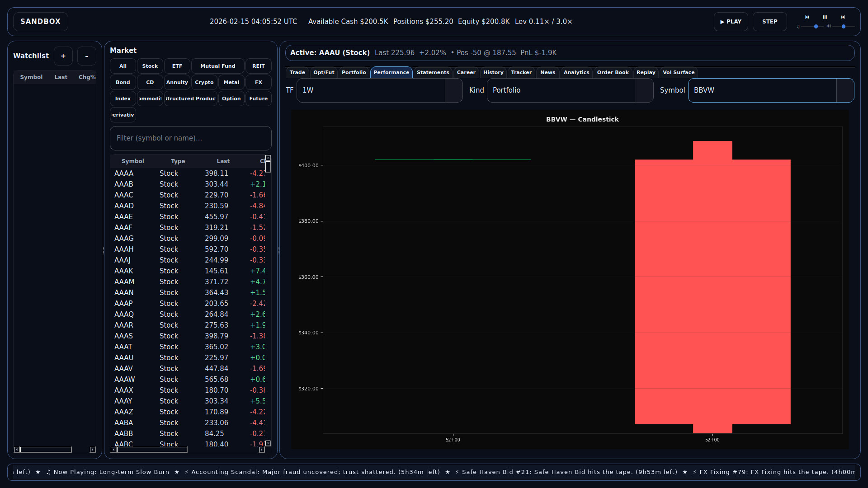Click the up arrow on the market table scrollbar
The width and height of the screenshot is (868, 488).
coord(267,157)
